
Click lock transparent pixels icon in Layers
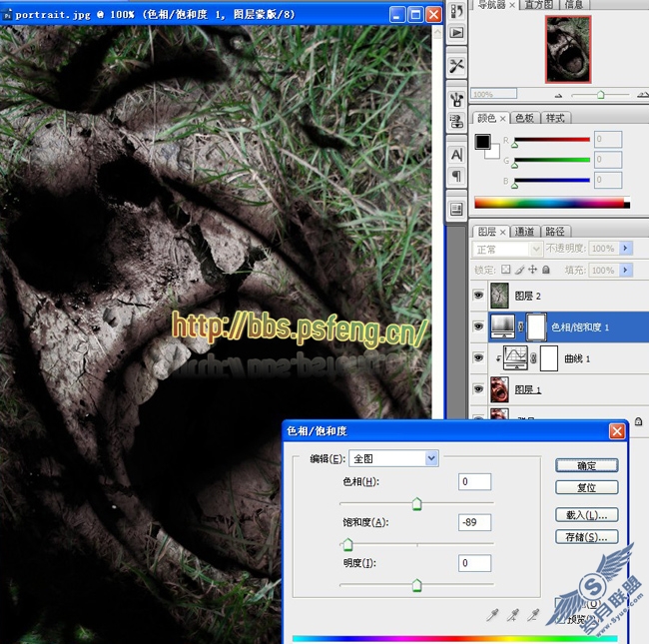pyautogui.click(x=506, y=270)
